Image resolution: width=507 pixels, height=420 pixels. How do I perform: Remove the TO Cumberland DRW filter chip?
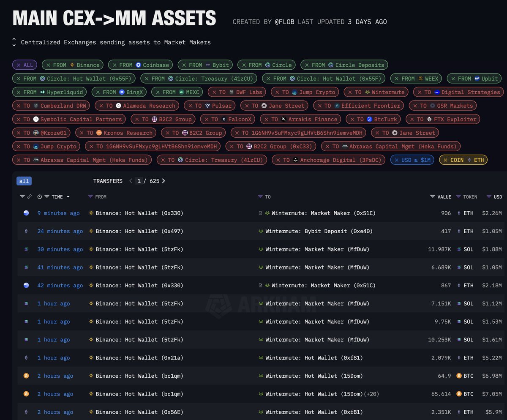point(19,106)
